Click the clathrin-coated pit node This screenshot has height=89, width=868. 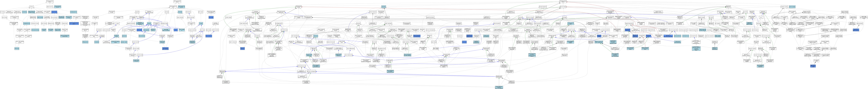click(x=182, y=30)
